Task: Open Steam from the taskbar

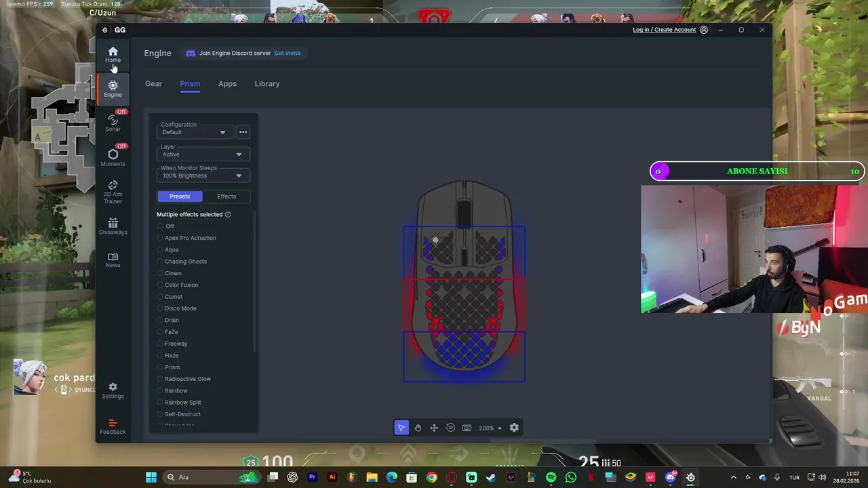Action: coord(491,477)
